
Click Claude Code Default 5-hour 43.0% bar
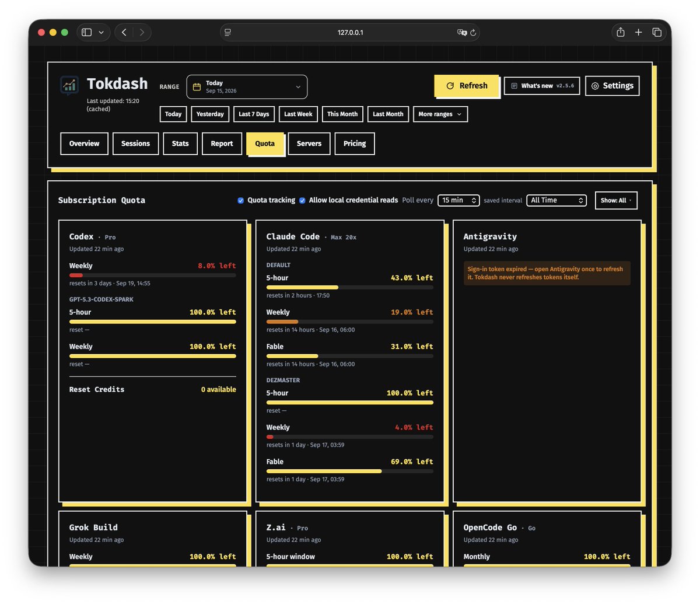[350, 287]
